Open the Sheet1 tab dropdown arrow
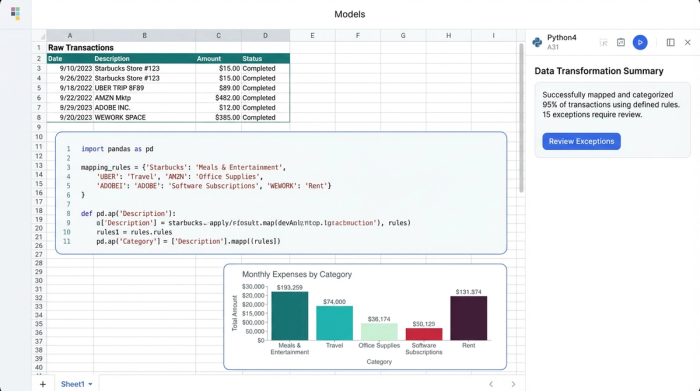Image resolution: width=700 pixels, height=391 pixels. click(91, 384)
